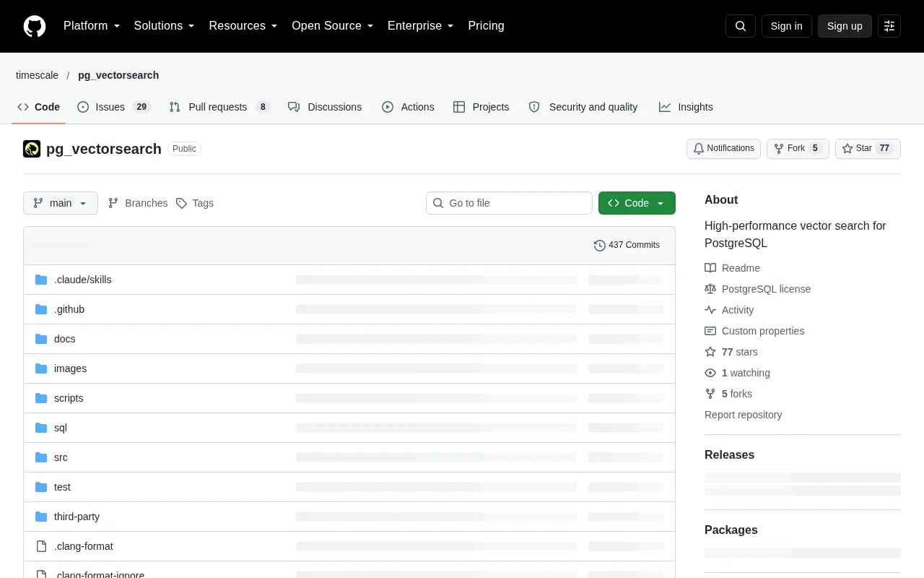The image size is (924, 578).
Task: Go to the GitHub homepage logo
Action: [35, 26]
